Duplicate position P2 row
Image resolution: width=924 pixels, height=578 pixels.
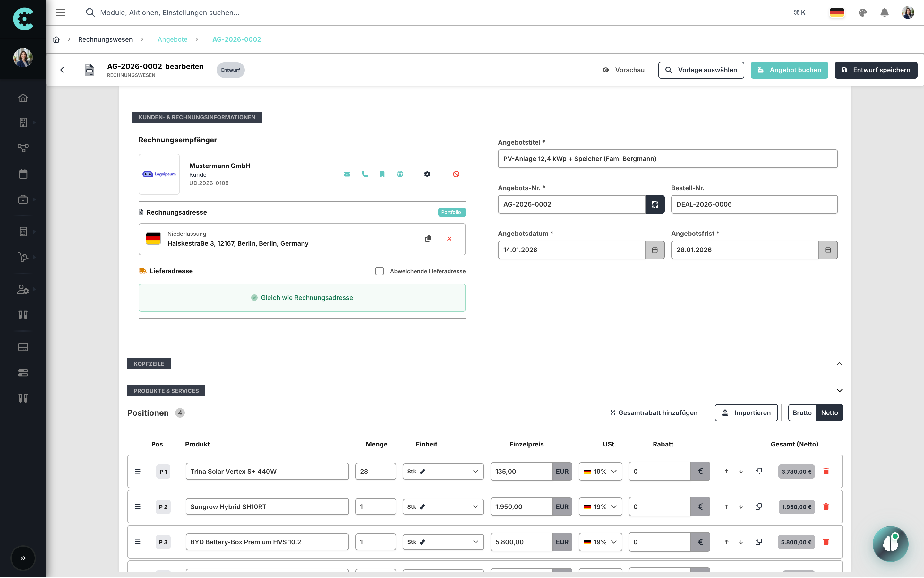point(758,506)
